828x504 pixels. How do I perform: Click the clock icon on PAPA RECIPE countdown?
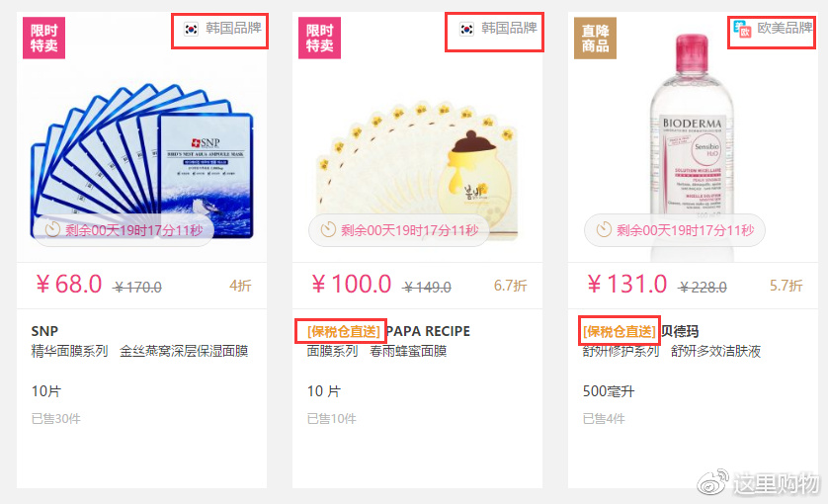328,230
